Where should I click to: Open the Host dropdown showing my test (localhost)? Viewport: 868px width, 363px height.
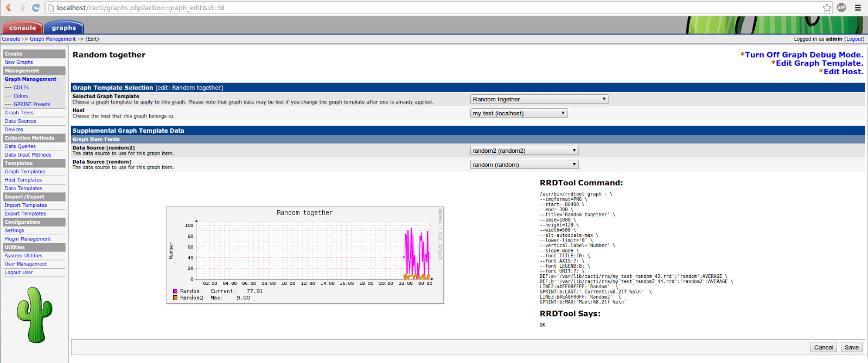coord(519,113)
